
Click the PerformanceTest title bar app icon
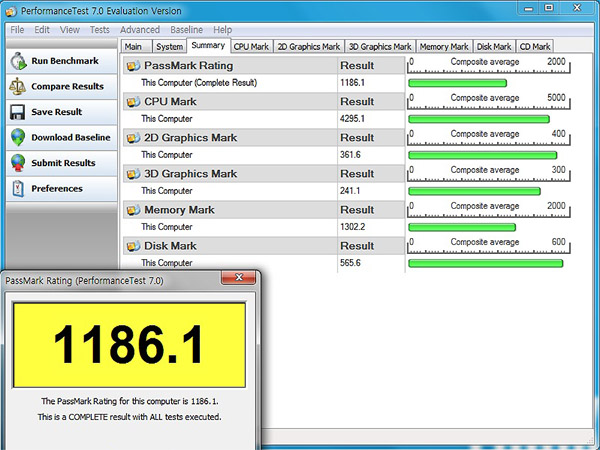click(11, 11)
